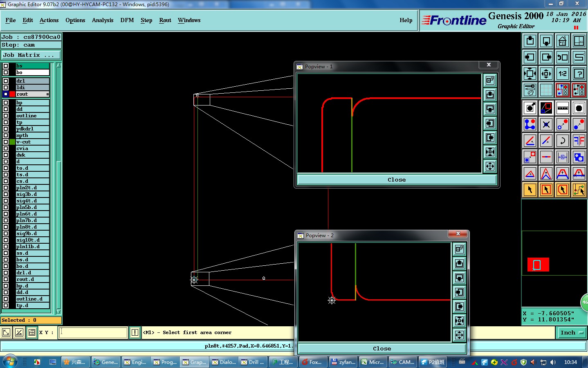
Task: Click the red-blue angle line icon
Action: tap(530, 141)
